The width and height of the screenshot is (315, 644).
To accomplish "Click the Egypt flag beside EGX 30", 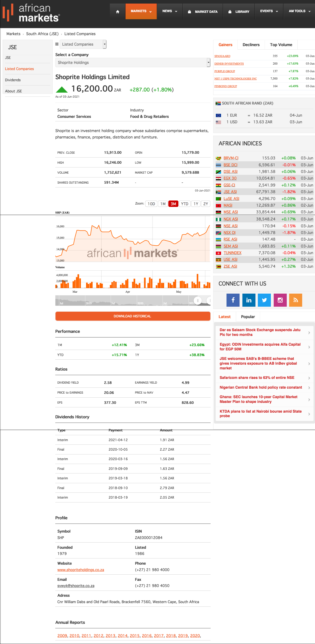I will pos(218,178).
